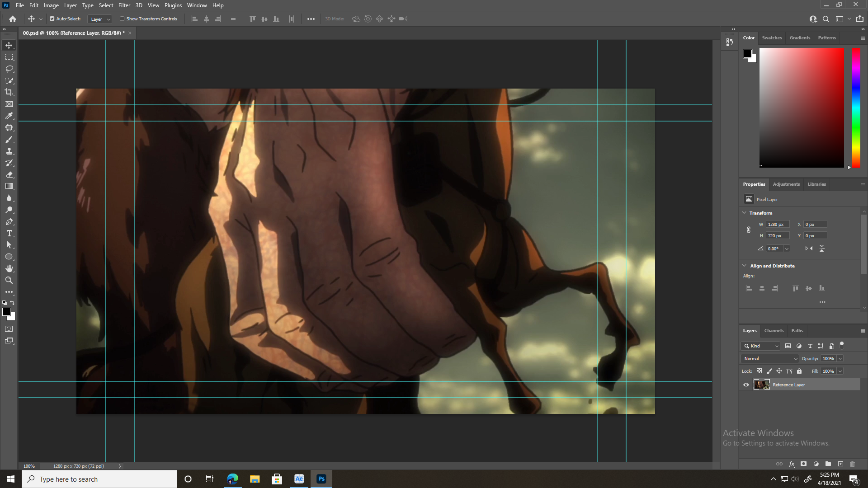Select the Horizontal Type tool

pyautogui.click(x=9, y=233)
